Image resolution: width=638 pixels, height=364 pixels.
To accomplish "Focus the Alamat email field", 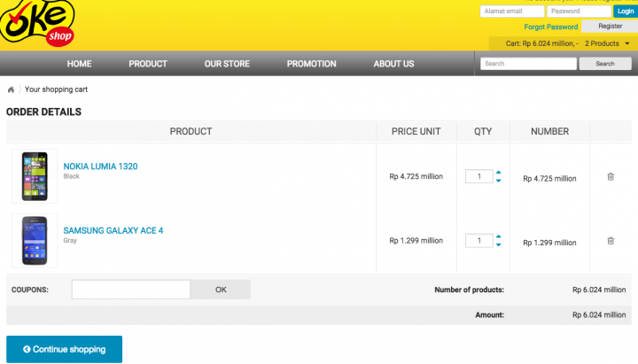I will point(512,12).
